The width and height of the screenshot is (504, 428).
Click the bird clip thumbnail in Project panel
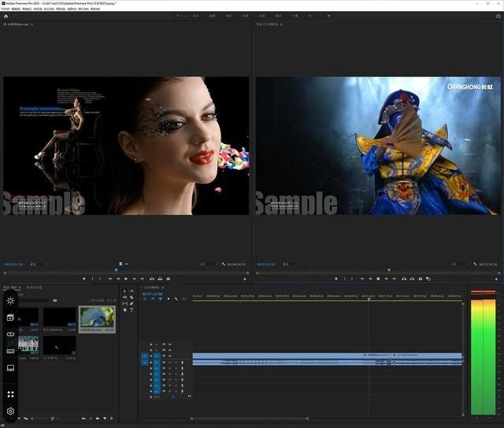96,318
